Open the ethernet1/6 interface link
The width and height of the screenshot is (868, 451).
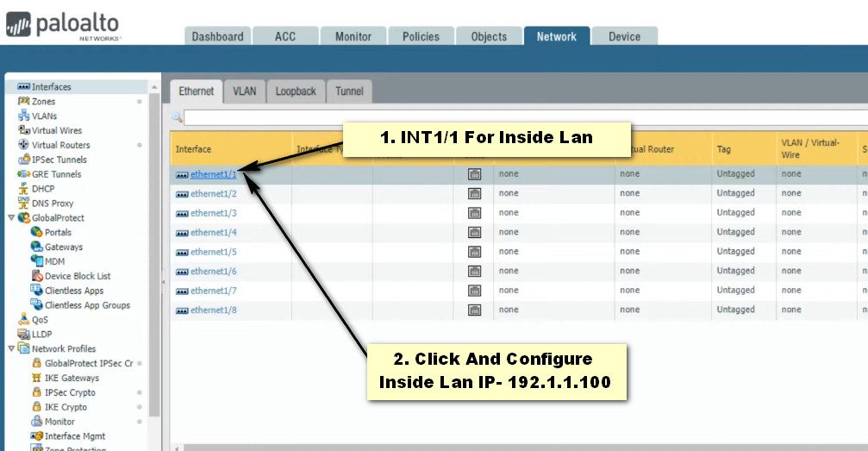coord(213,272)
